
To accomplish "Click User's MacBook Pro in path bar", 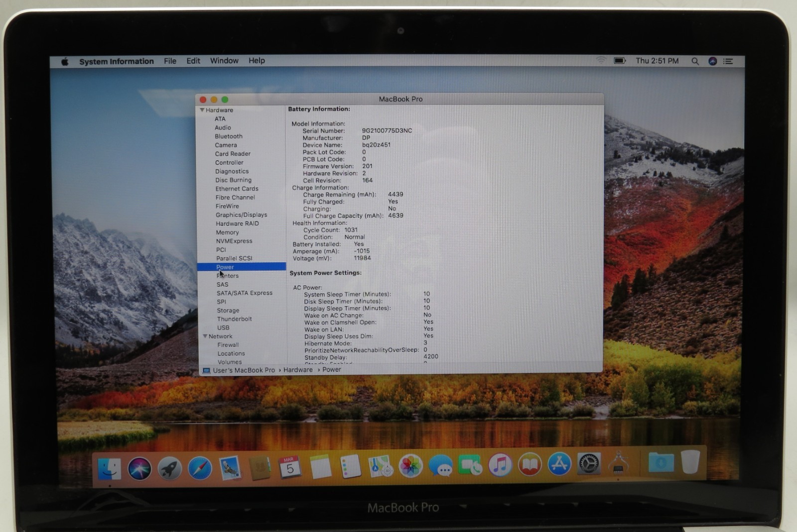I will coord(244,370).
